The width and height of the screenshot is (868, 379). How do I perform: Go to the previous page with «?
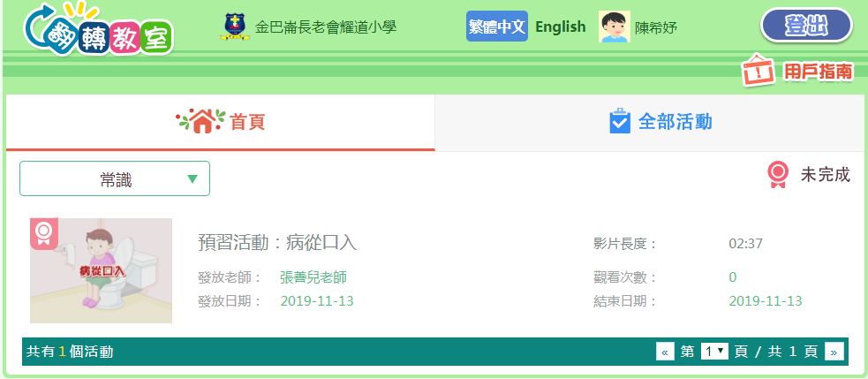pos(665,352)
